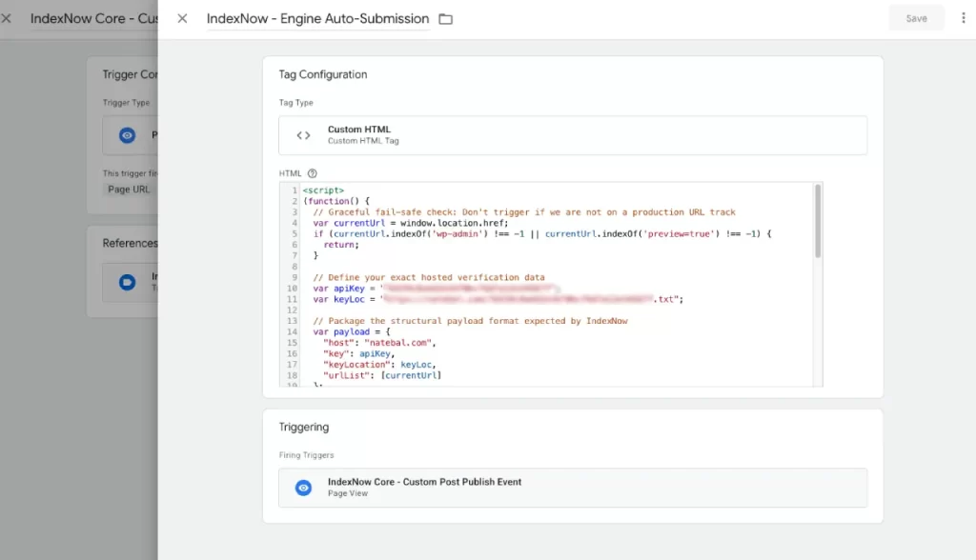The width and height of the screenshot is (976, 560).
Task: Click the Tag Type label
Action: click(295, 103)
